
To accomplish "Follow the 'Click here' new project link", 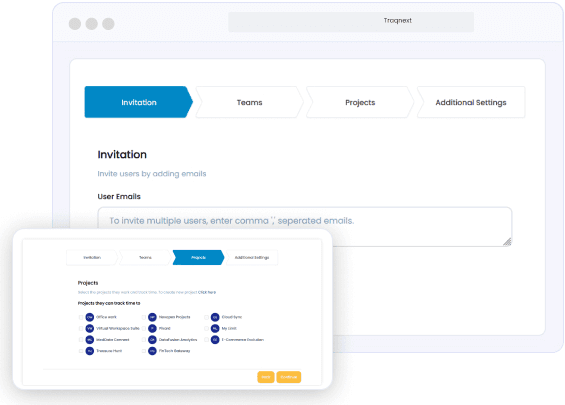I will (207, 292).
